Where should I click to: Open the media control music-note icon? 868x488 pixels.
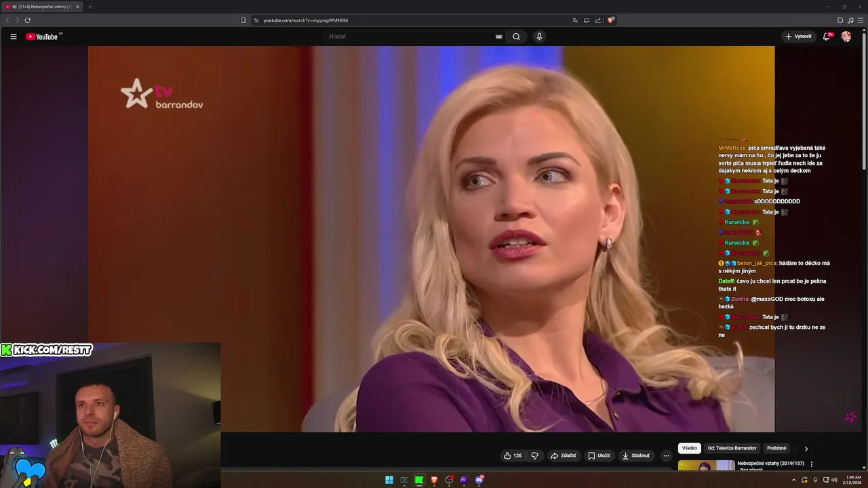click(x=850, y=20)
